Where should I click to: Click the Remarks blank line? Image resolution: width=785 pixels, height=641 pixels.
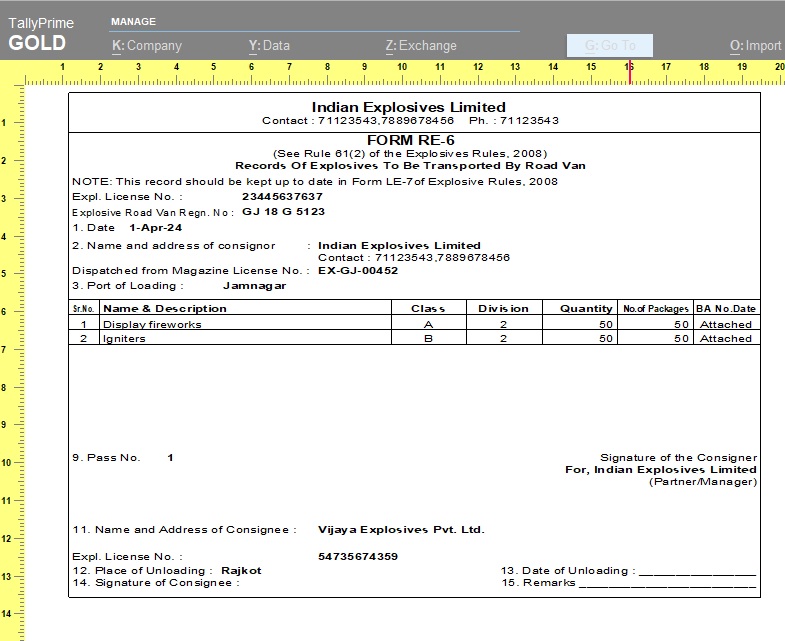coord(667,583)
